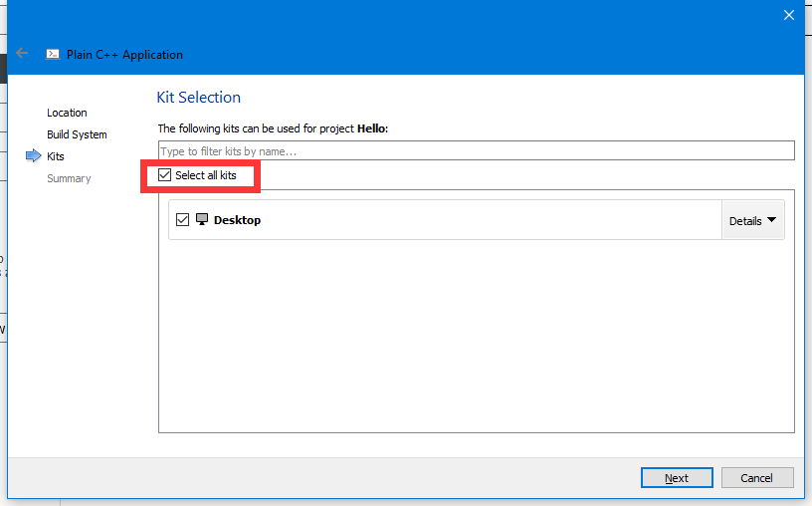Viewport: 812px width, 506px height.
Task: Click the Select all kits label text
Action: click(x=206, y=175)
